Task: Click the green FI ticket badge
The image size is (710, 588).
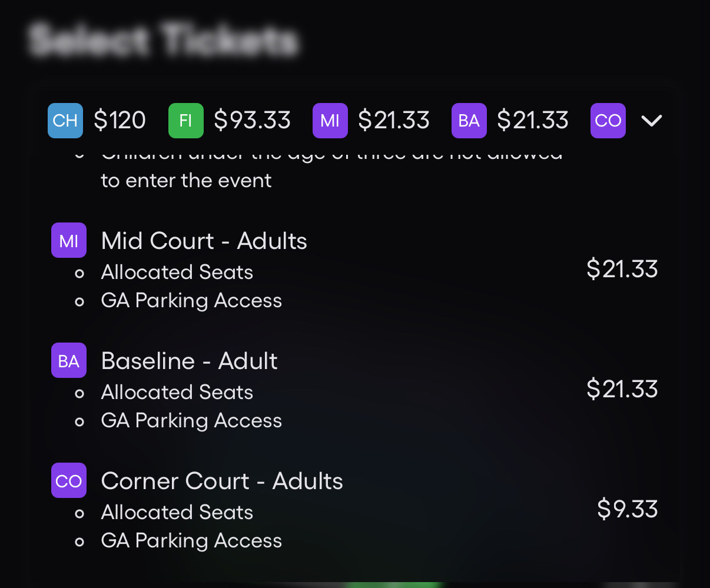Action: 186,121
